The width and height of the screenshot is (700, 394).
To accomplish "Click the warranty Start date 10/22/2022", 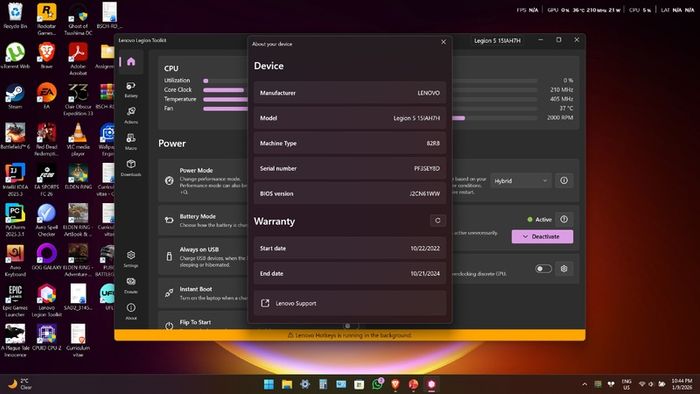I will click(425, 248).
